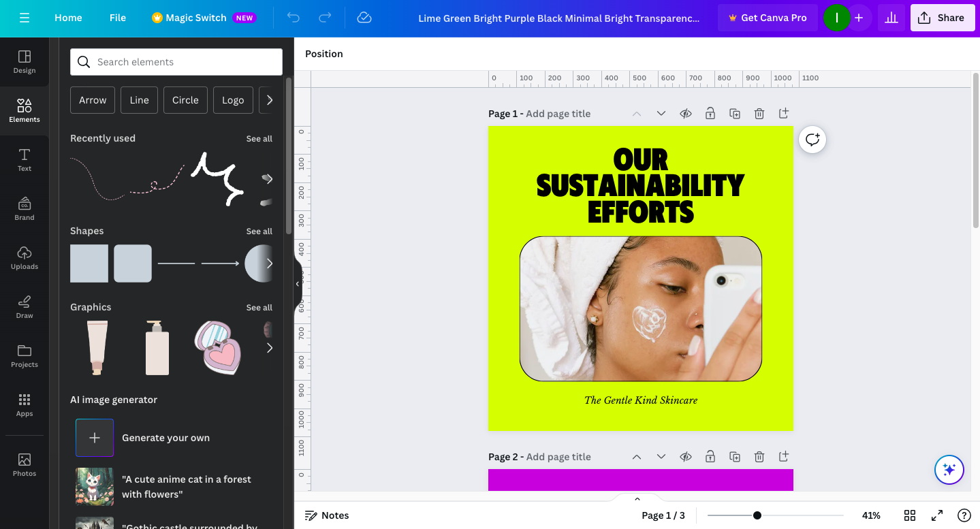The image size is (980, 529).
Task: Lock Page 2
Action: (x=710, y=457)
